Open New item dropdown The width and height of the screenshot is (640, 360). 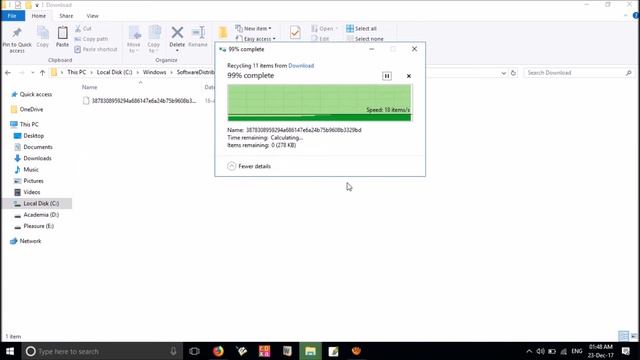(253, 29)
